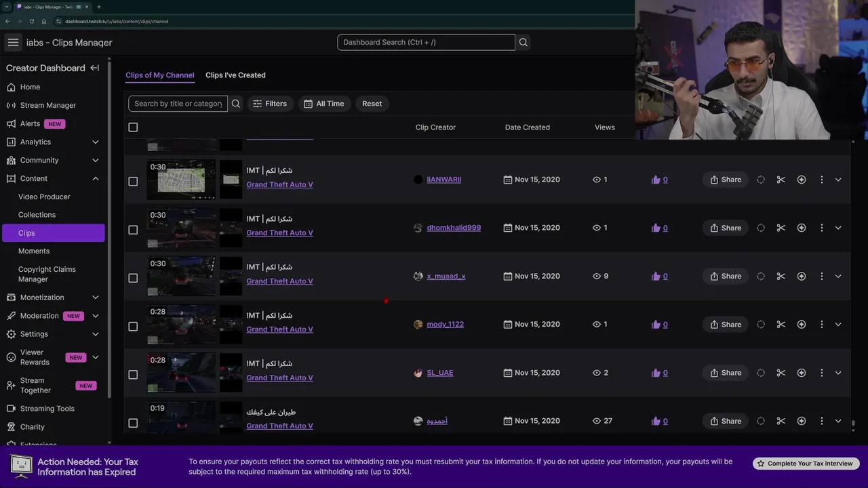Switch to Clips of My Channel tab
868x488 pixels.
pyautogui.click(x=160, y=75)
